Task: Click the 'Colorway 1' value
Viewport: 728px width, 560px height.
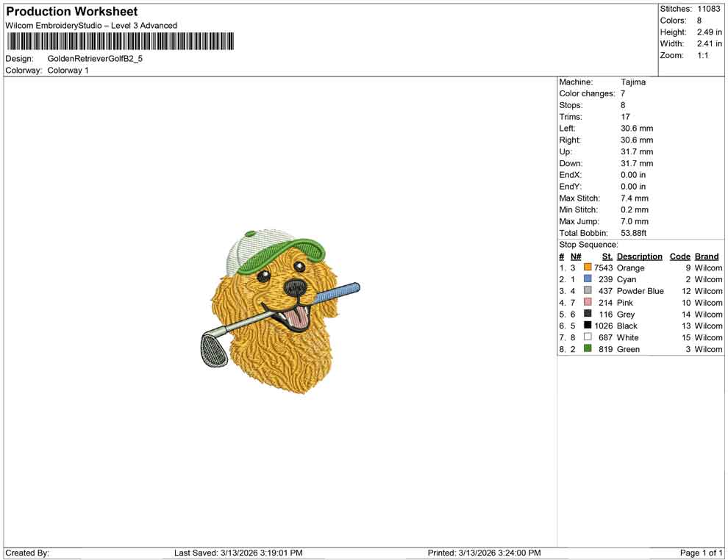Action: (68, 71)
